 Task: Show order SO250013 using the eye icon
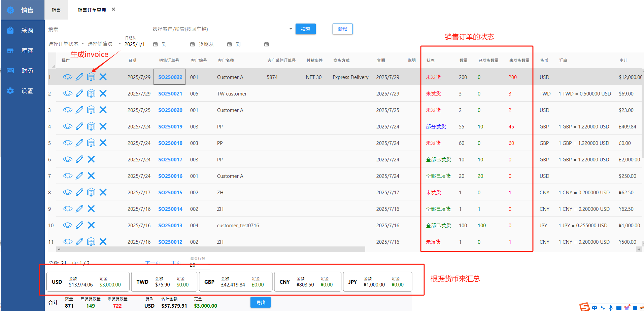coord(67,225)
